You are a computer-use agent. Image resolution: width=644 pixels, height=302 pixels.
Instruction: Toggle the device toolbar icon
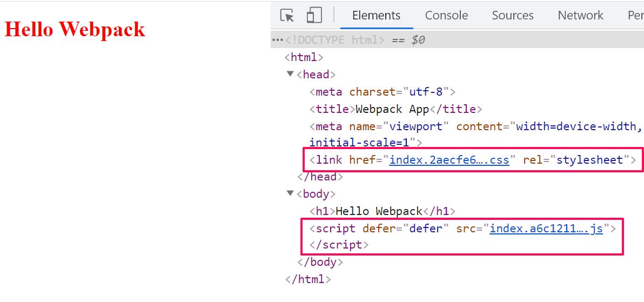pos(314,16)
